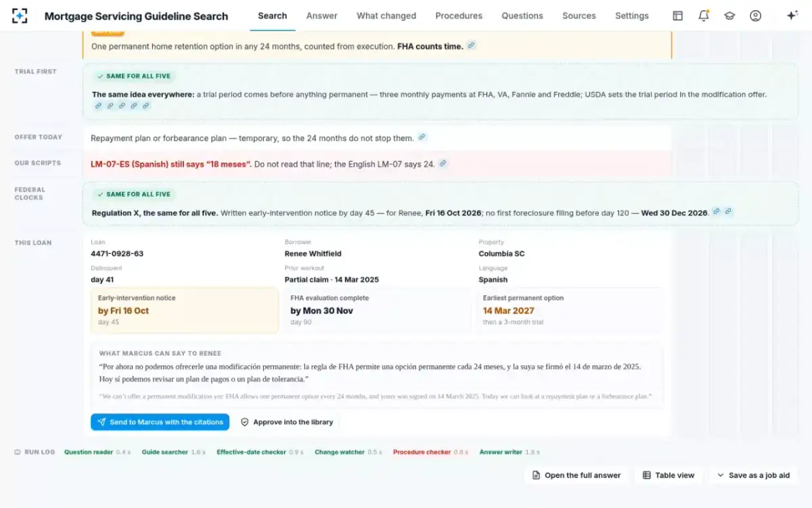Screen dimensions: 812x508
Task: Select Question reader in the run log
Action: (89, 452)
